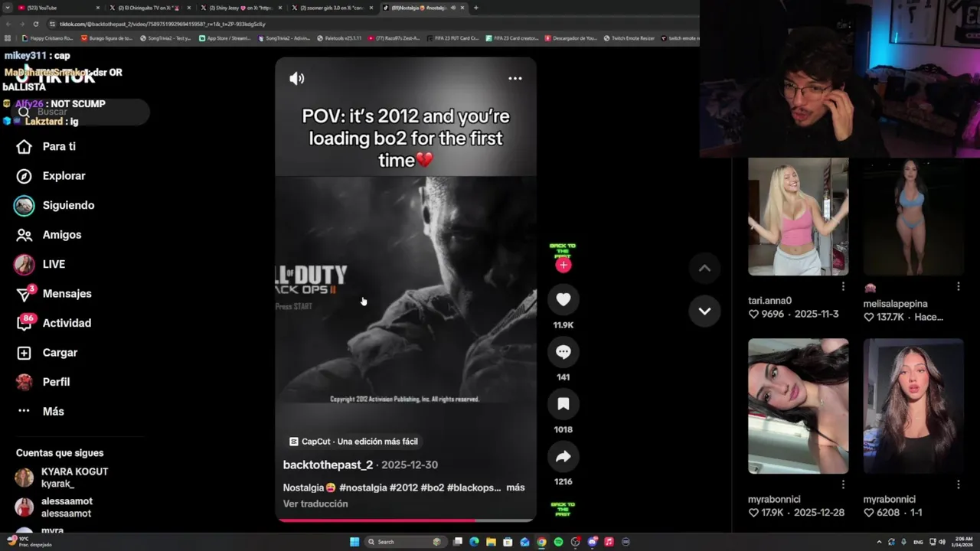Image resolution: width=980 pixels, height=551 pixels.
Task: Click the #nostalgia hashtag in the caption
Action: [x=364, y=487]
